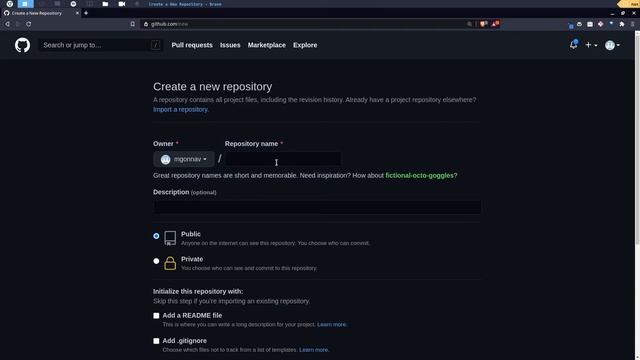The height and width of the screenshot is (360, 640).
Task: Open the plus create-new menu
Action: tap(591, 45)
